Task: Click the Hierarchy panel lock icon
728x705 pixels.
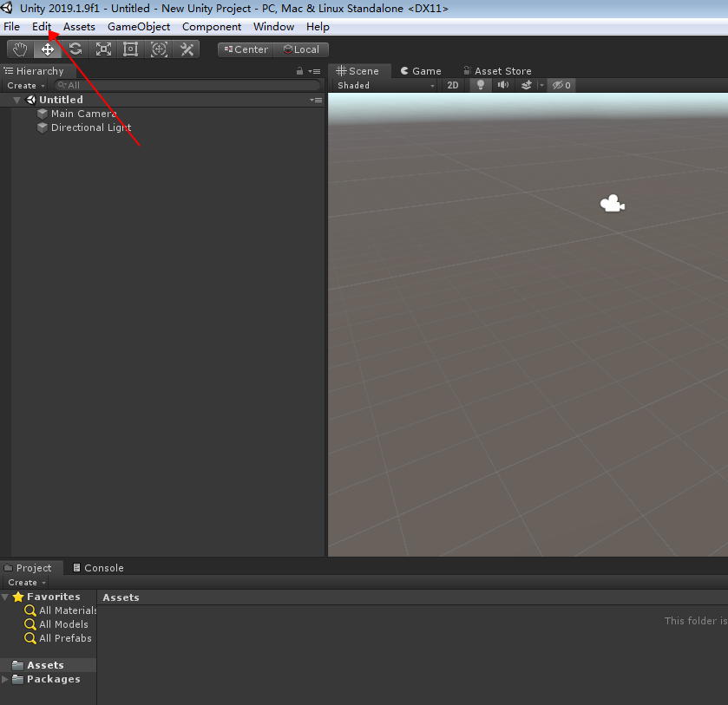Action: coord(299,70)
